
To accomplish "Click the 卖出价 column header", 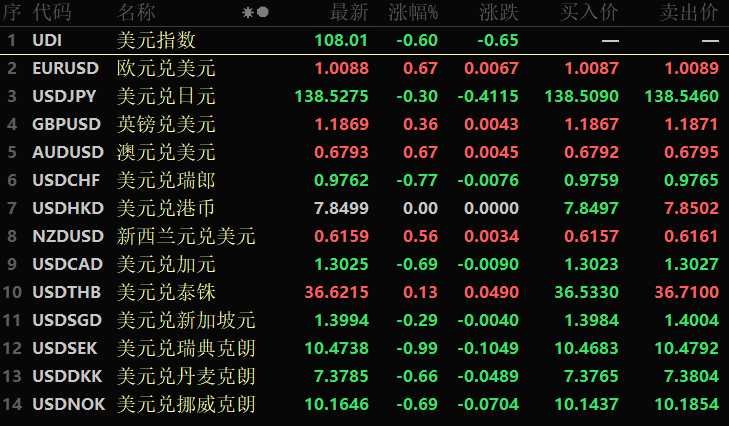I will pos(689,13).
